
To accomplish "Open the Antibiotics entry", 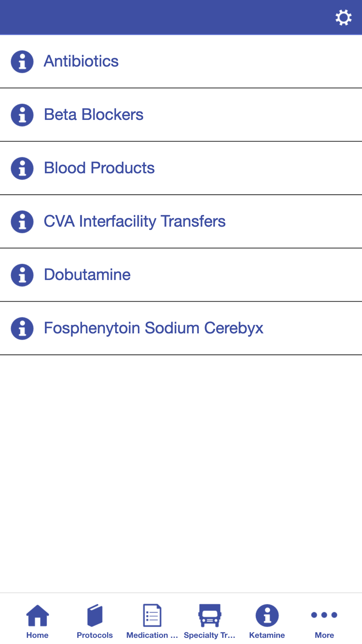I will 81,61.
